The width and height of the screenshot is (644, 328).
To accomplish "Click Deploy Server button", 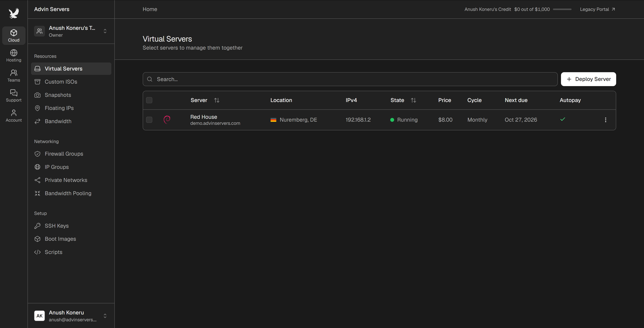I will 588,79.
